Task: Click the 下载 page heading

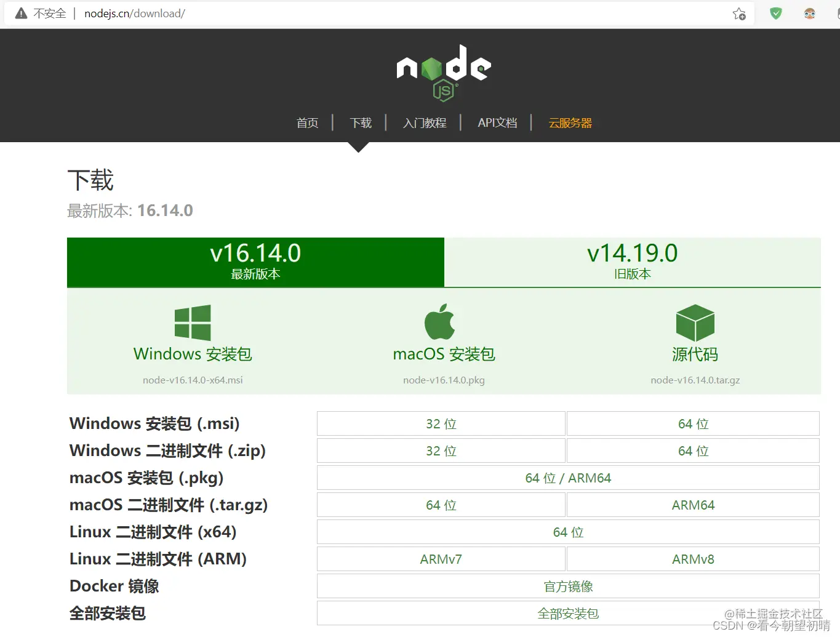Action: tap(90, 180)
